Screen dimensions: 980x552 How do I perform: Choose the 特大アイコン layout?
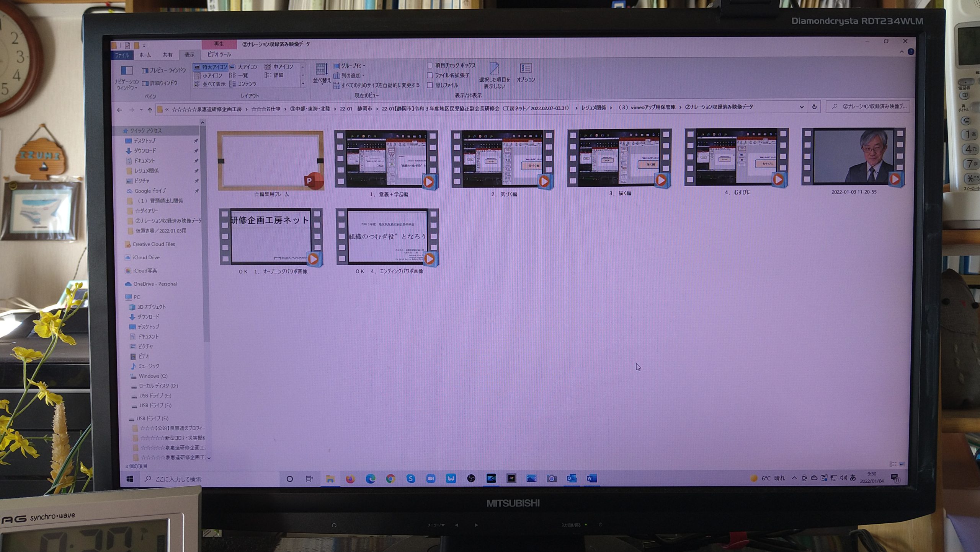[211, 67]
